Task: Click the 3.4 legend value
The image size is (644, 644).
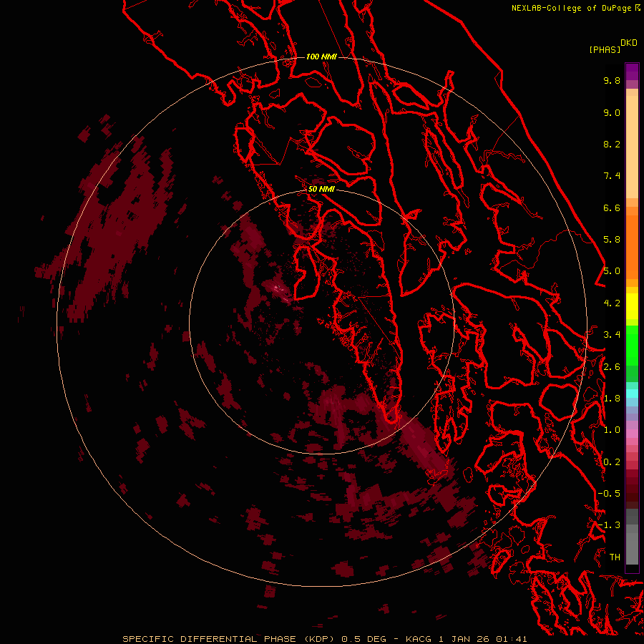Action: [x=612, y=335]
